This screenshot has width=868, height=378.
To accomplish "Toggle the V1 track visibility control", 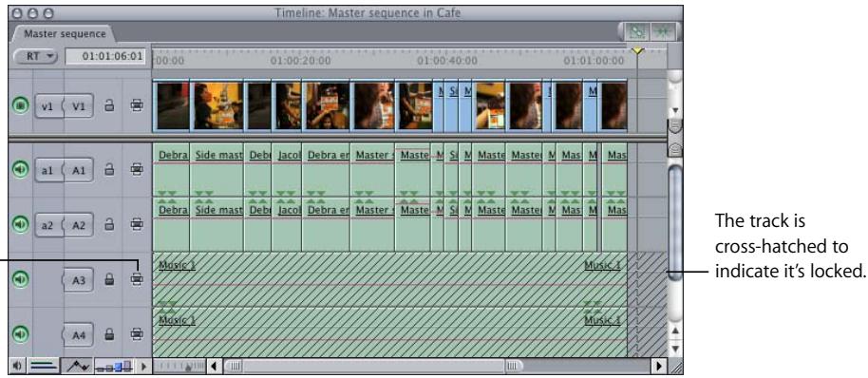I will 21,105.
